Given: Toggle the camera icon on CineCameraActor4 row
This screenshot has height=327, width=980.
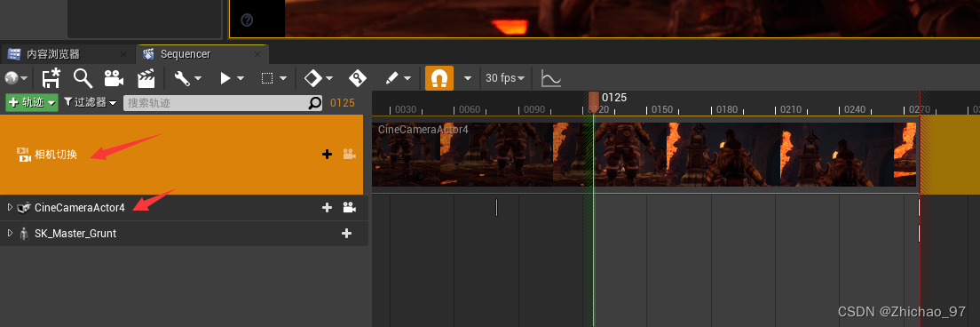Looking at the screenshot, I should tap(350, 207).
